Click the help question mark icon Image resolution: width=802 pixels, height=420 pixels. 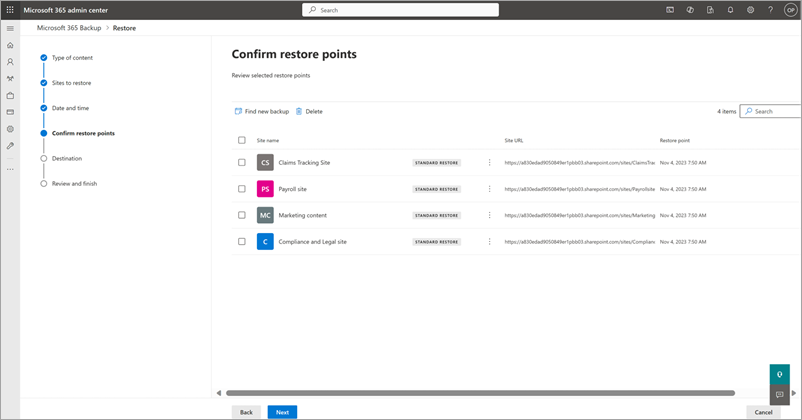[x=770, y=10]
